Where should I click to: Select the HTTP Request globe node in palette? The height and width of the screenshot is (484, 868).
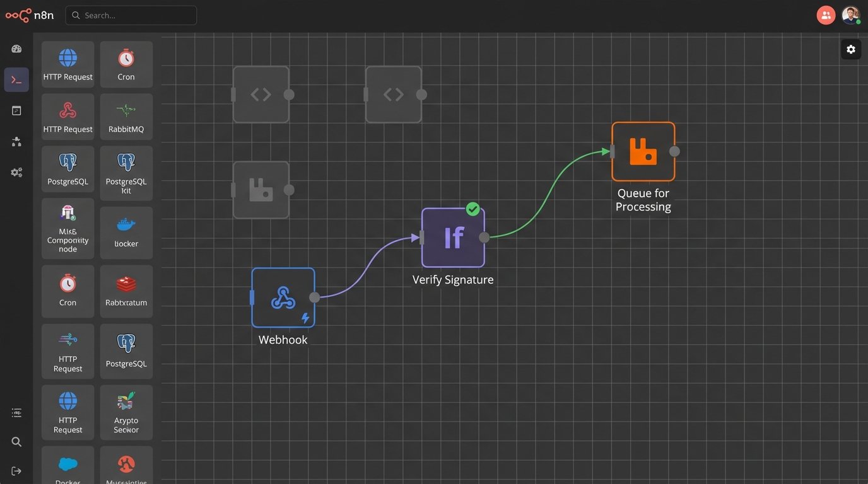(x=67, y=63)
